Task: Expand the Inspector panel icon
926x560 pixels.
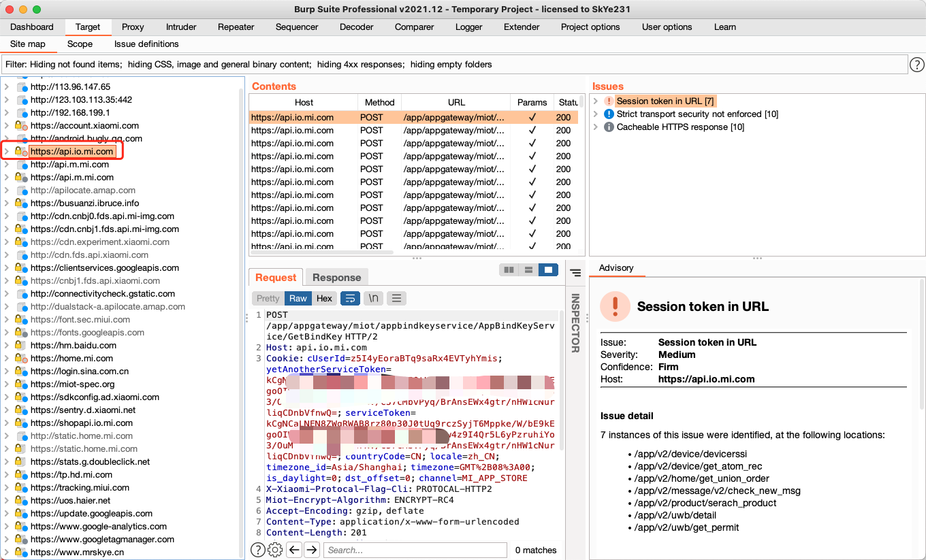Action: tap(575, 273)
